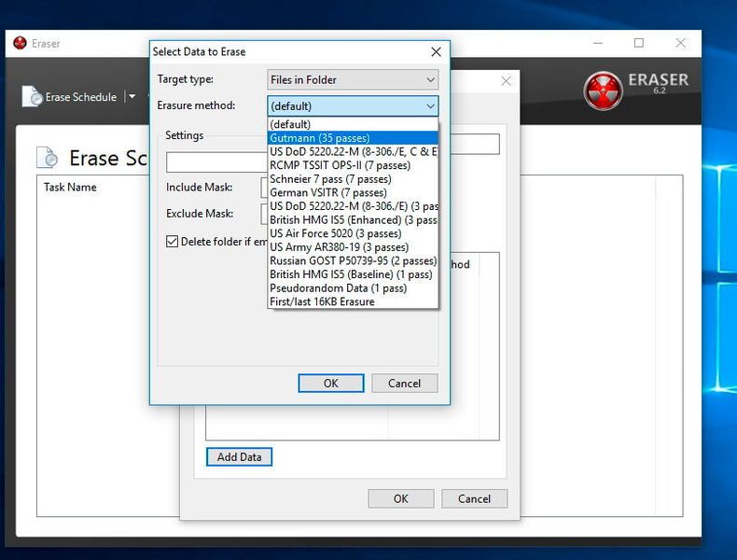
Task: Choose First/last 16KB Erasure
Action: [353, 301]
